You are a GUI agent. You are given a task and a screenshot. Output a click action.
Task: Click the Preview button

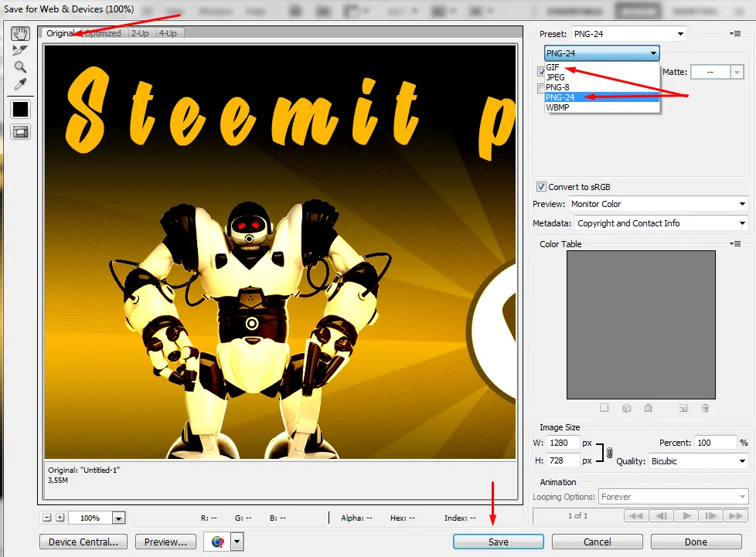166,542
